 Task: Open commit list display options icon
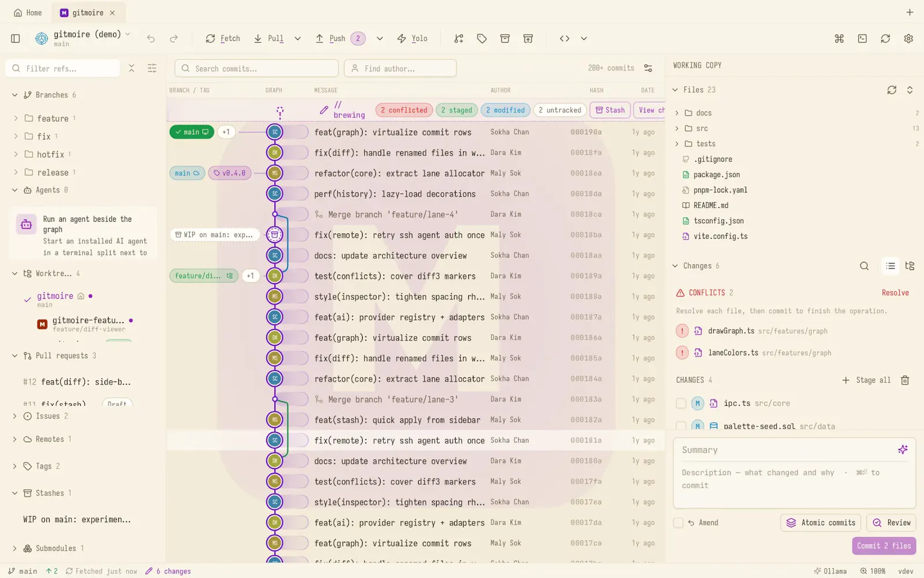click(x=649, y=68)
